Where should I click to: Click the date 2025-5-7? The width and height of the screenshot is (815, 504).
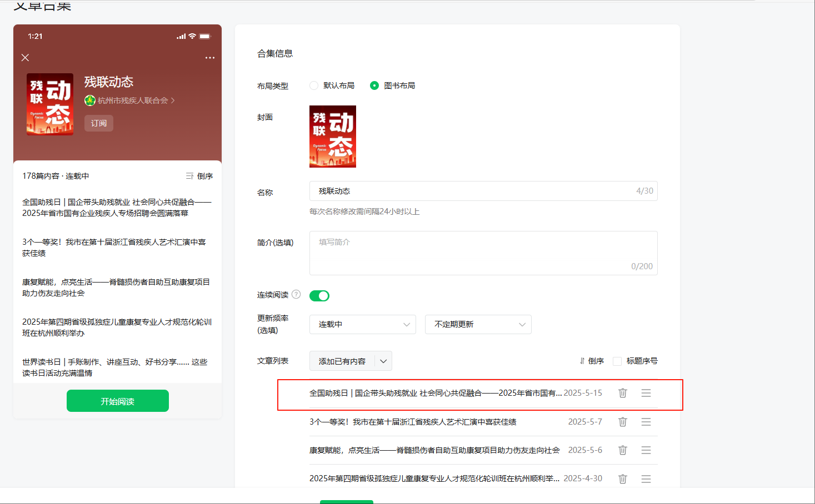point(585,422)
